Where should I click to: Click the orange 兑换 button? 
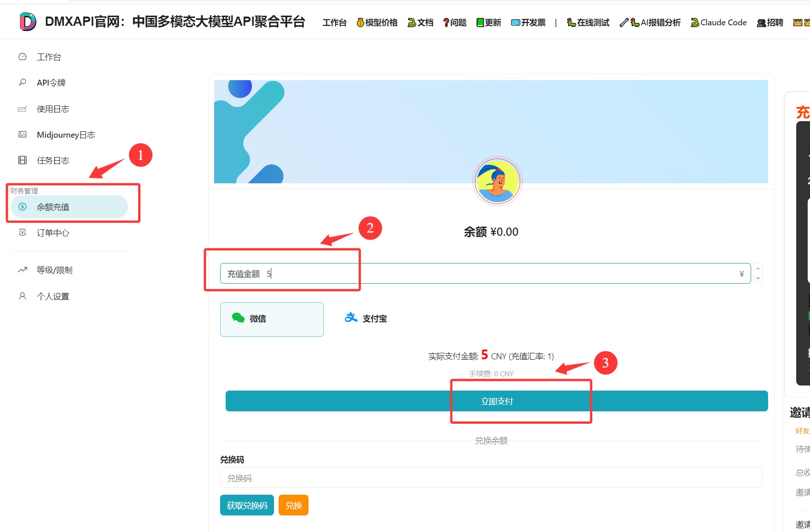tap(293, 505)
